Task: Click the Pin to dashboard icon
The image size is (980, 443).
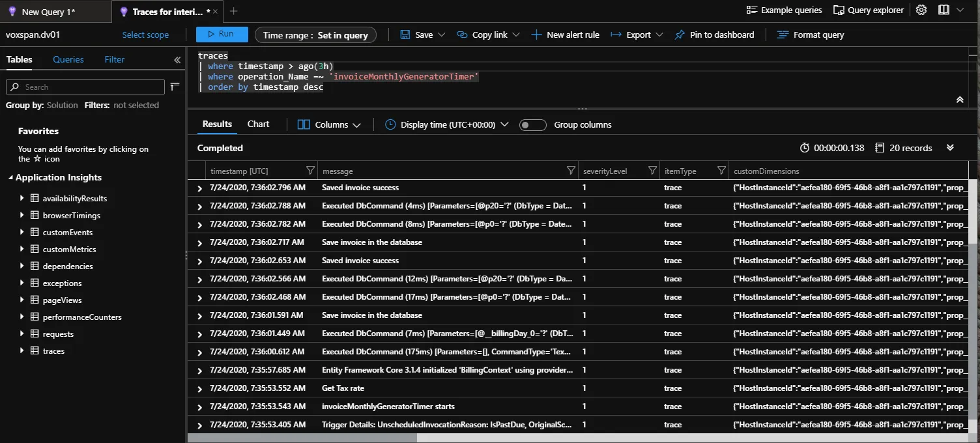Action: click(680, 35)
